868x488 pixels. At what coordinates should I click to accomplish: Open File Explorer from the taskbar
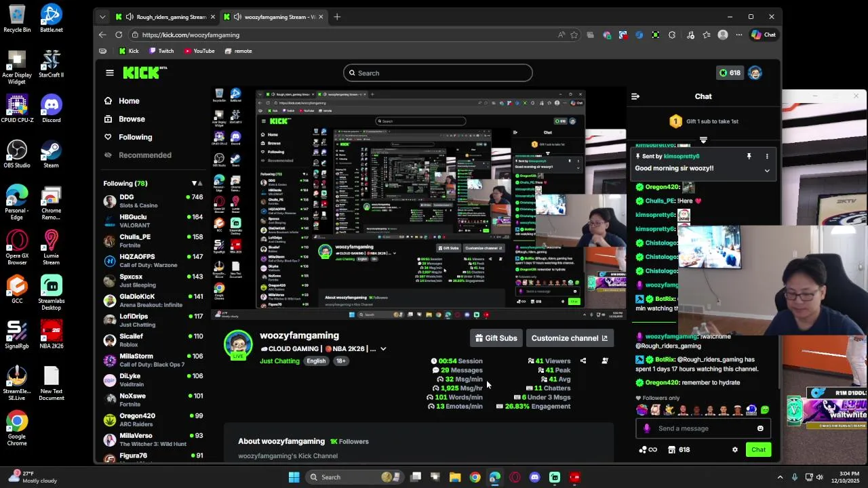coord(455,477)
